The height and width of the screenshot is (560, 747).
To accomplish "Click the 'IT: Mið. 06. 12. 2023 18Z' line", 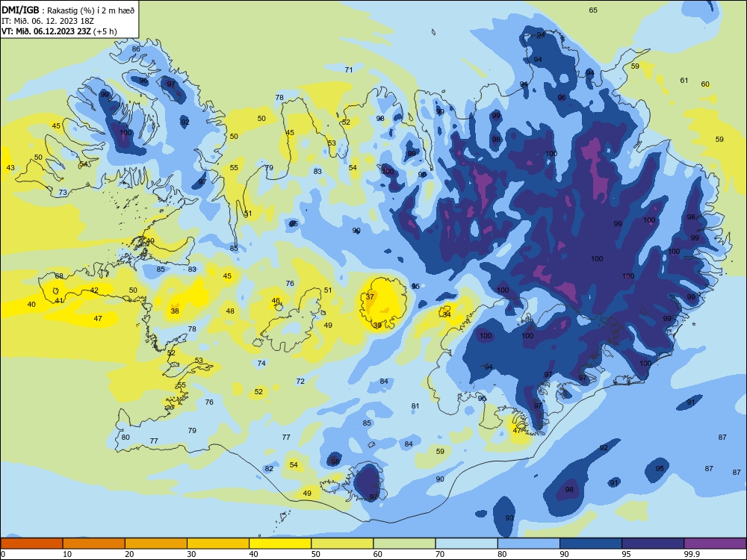I will [48, 21].
